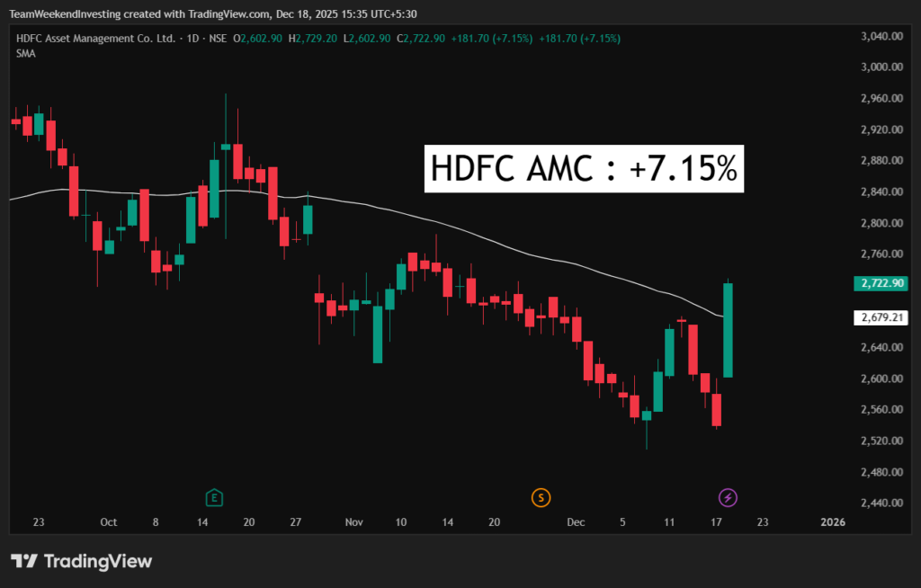Click the green 2,722.90 current price tag
The width and height of the screenshot is (921, 588).
pos(881,283)
